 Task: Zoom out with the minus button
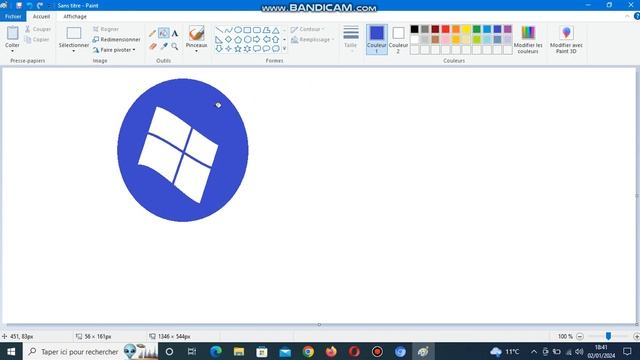(580, 336)
